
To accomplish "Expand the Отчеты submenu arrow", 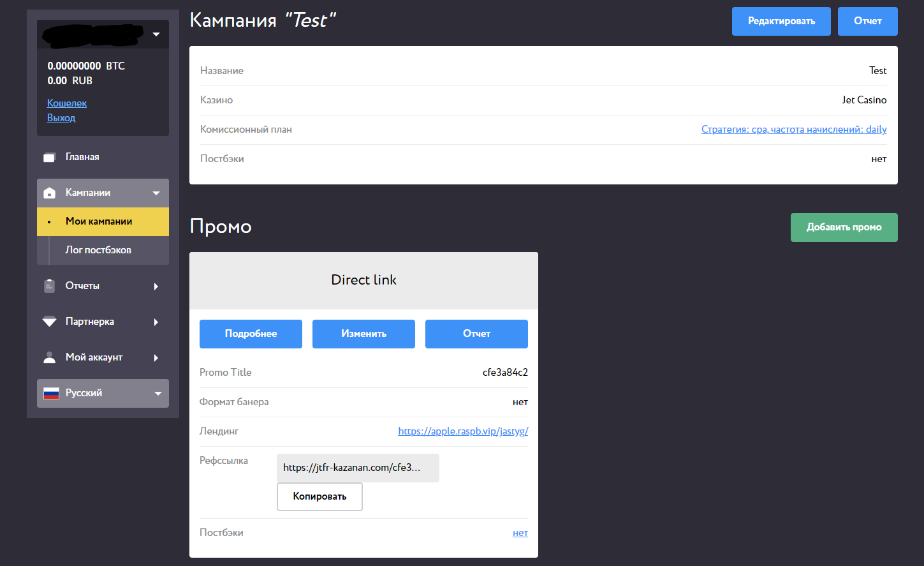I will [x=156, y=287].
